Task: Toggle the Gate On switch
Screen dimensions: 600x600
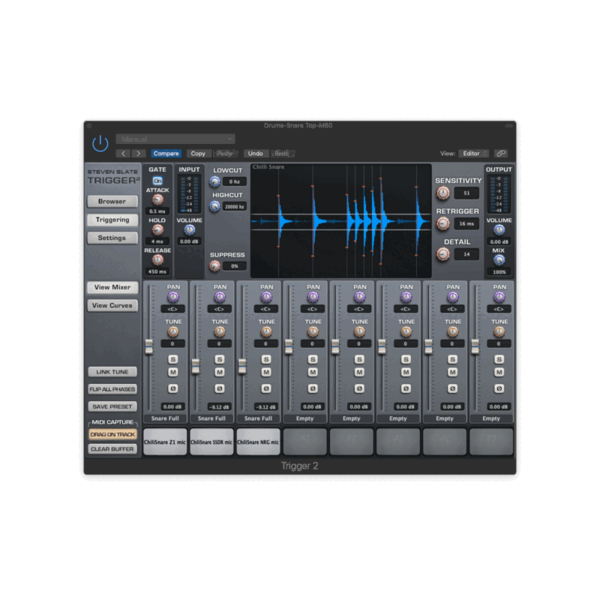Action: pyautogui.click(x=157, y=181)
